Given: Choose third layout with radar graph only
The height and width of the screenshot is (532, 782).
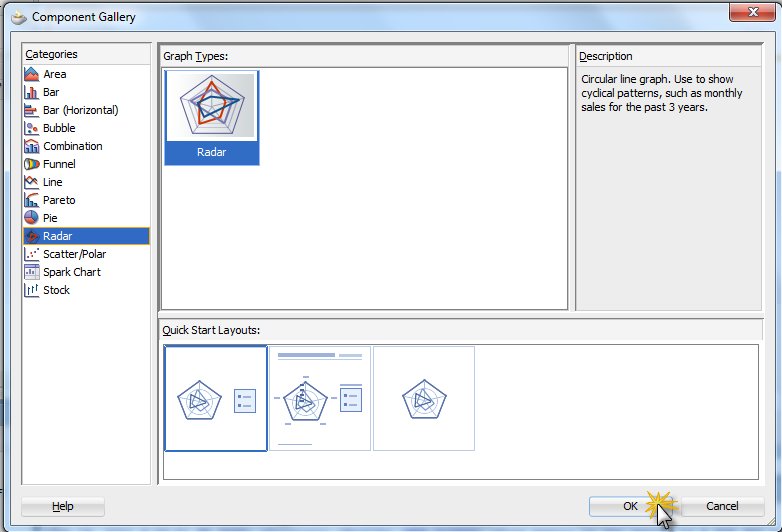Looking at the screenshot, I should (x=423, y=399).
